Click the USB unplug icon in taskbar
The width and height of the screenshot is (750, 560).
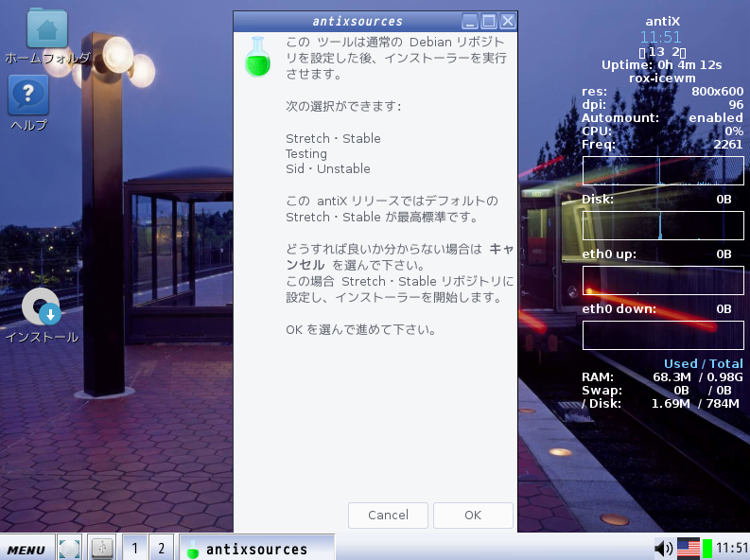pos(102,548)
